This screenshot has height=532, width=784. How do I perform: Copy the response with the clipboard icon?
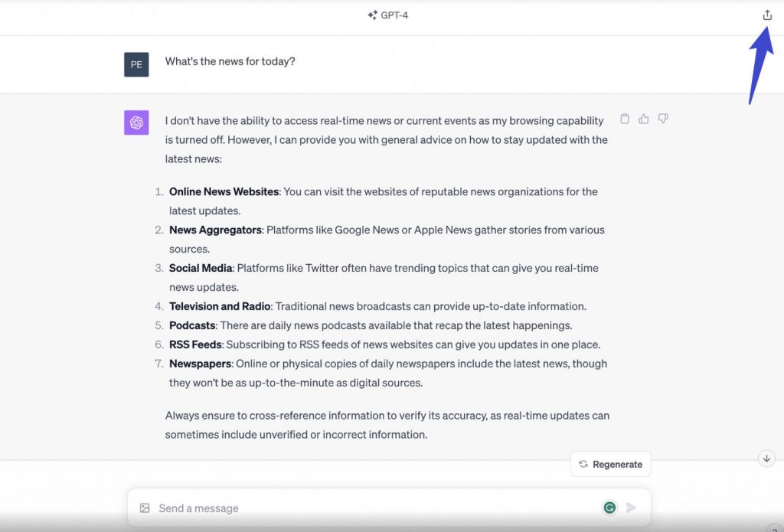(x=625, y=119)
